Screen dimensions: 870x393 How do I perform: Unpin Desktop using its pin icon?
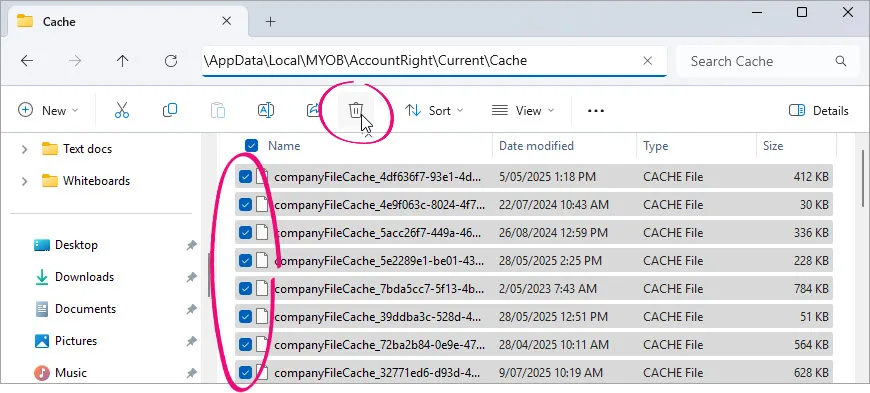(191, 245)
